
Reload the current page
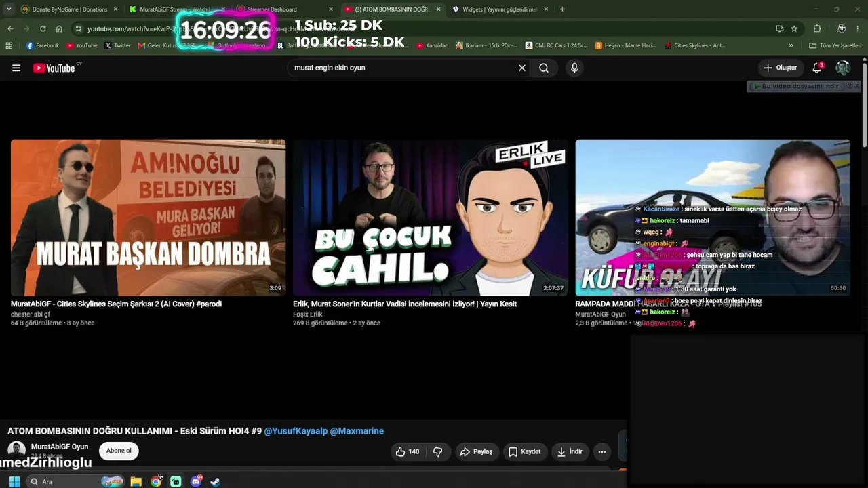pyautogui.click(x=43, y=28)
